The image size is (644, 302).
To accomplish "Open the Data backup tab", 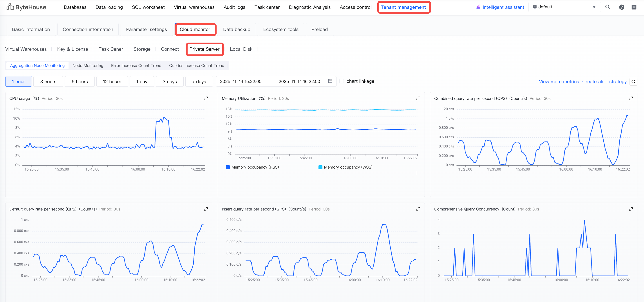I will click(x=237, y=29).
